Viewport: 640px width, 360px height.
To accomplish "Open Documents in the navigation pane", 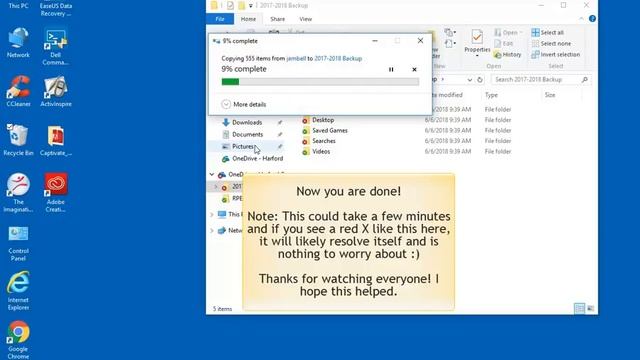I will [247, 134].
